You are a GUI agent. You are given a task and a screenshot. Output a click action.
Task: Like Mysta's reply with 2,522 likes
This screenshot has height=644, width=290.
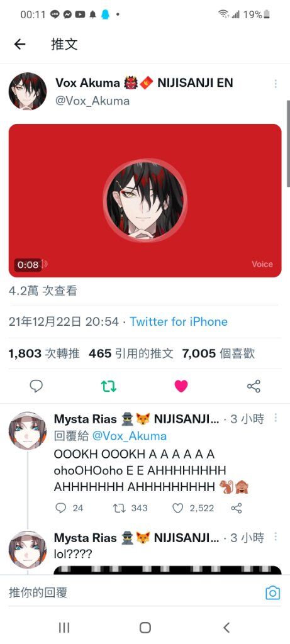pos(193,508)
